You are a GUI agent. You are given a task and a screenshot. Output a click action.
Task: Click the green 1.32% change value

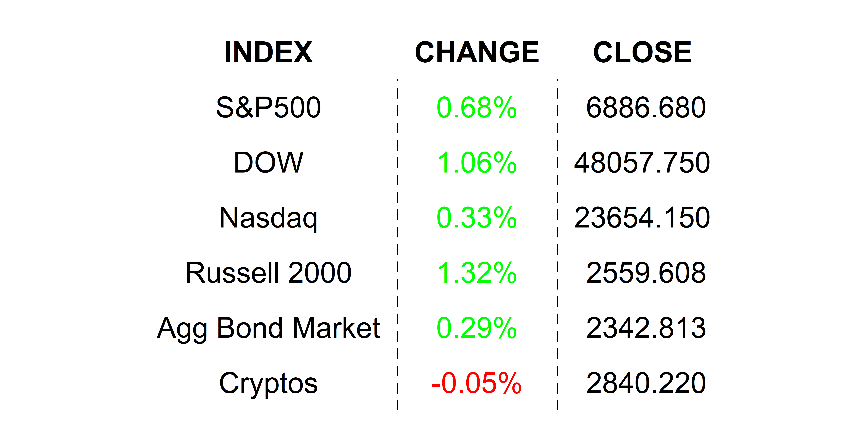click(x=477, y=273)
